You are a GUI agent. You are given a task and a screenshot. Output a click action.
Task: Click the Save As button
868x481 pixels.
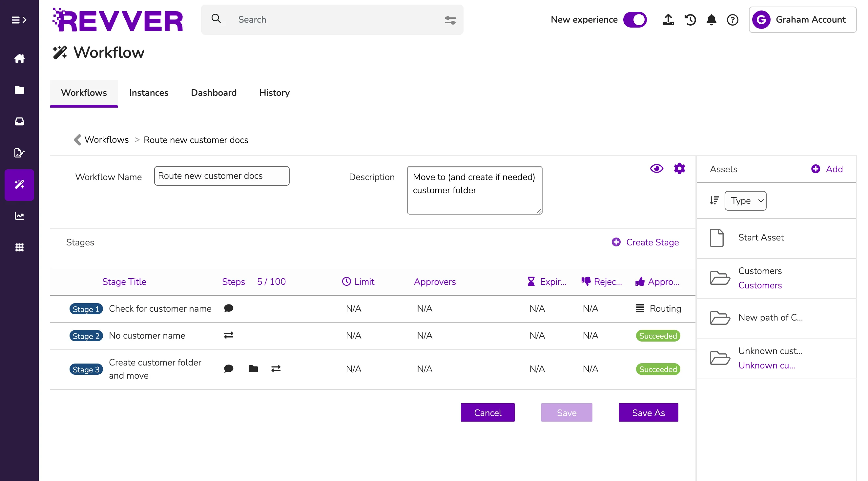point(648,412)
